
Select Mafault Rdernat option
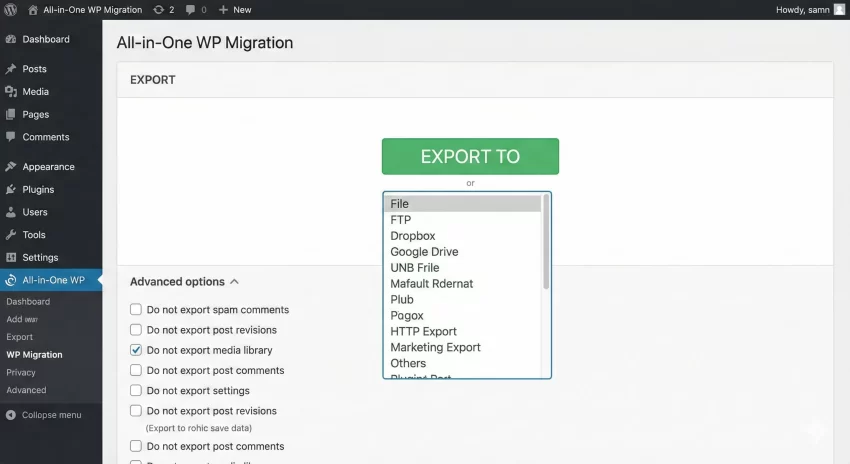pyautogui.click(x=462, y=283)
